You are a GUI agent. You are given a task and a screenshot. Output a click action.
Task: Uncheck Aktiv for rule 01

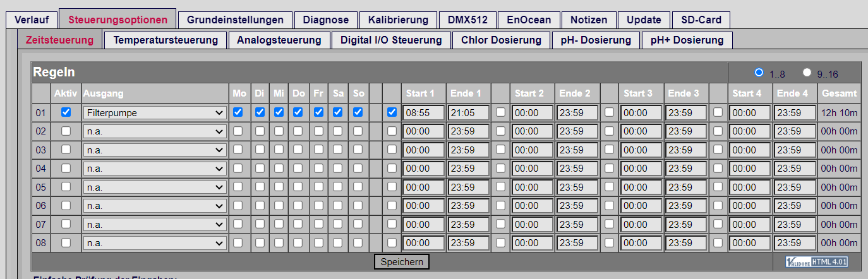(x=66, y=112)
